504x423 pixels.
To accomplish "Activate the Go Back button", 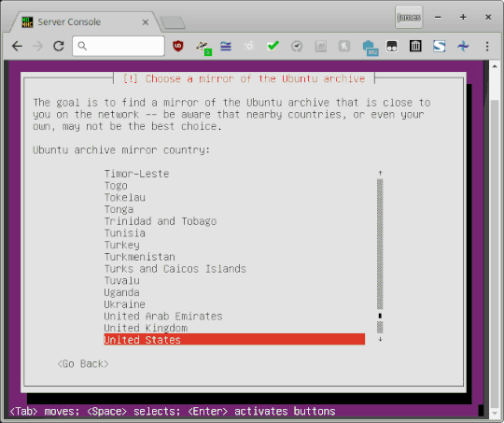I will [83, 364].
